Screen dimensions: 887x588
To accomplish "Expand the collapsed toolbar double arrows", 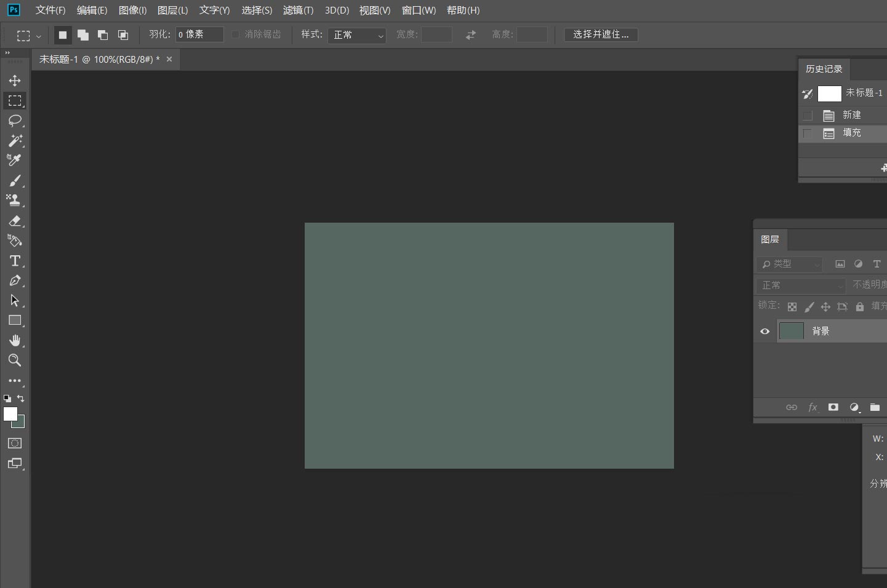I will click(x=7, y=54).
